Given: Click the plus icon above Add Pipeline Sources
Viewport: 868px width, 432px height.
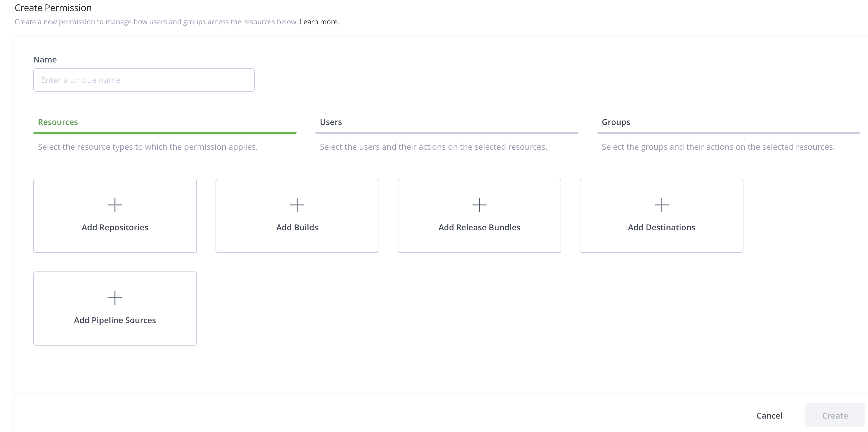Looking at the screenshot, I should pos(115,297).
